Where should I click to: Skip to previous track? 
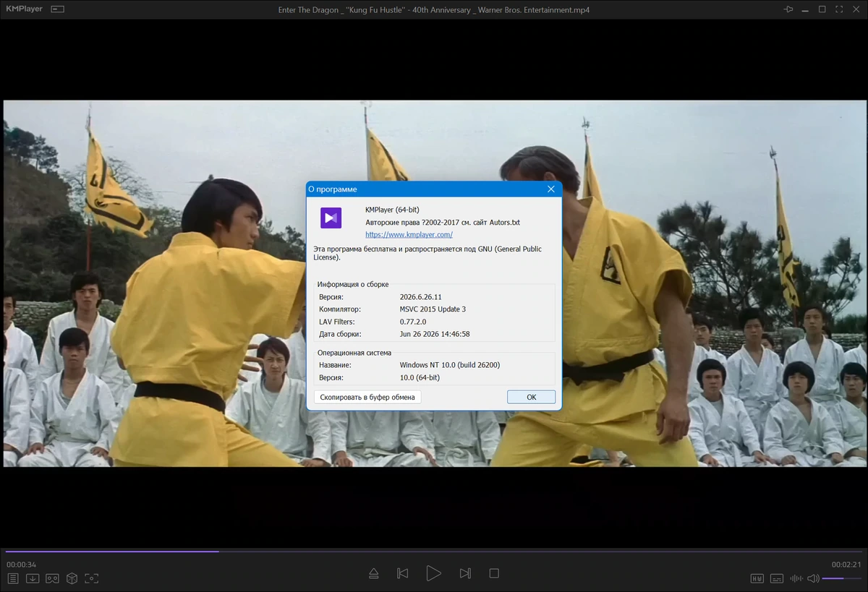[403, 573]
